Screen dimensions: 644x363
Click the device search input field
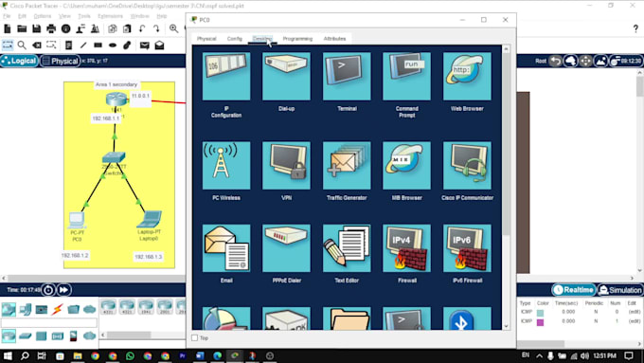pos(49,322)
